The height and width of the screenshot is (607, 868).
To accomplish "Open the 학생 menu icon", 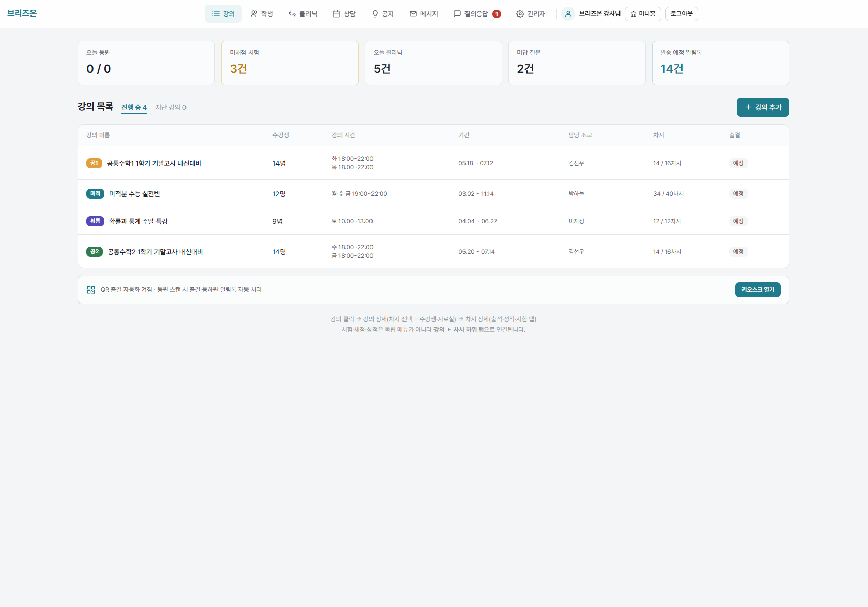I will click(254, 14).
